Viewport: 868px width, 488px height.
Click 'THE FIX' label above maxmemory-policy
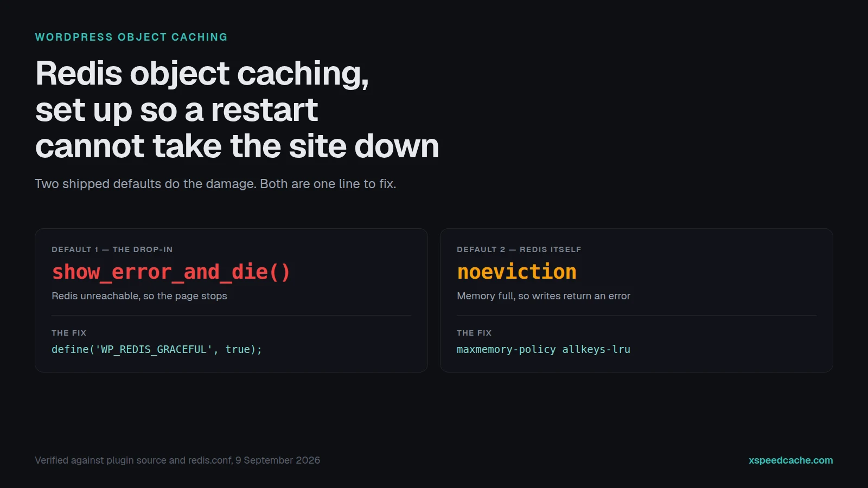pyautogui.click(x=474, y=333)
